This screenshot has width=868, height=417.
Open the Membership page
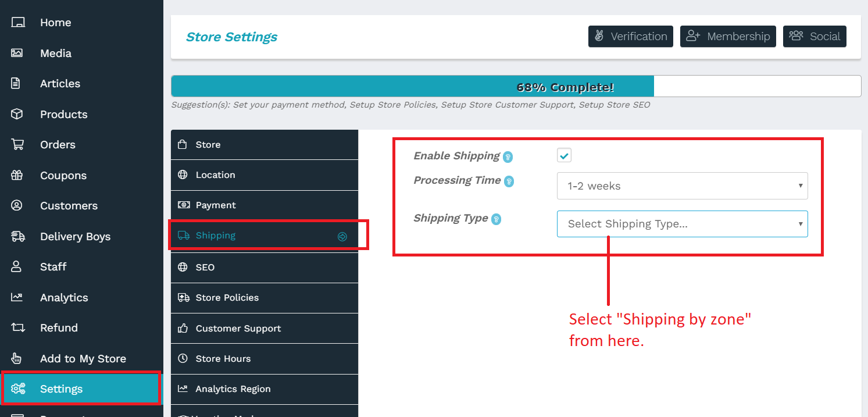tap(728, 36)
